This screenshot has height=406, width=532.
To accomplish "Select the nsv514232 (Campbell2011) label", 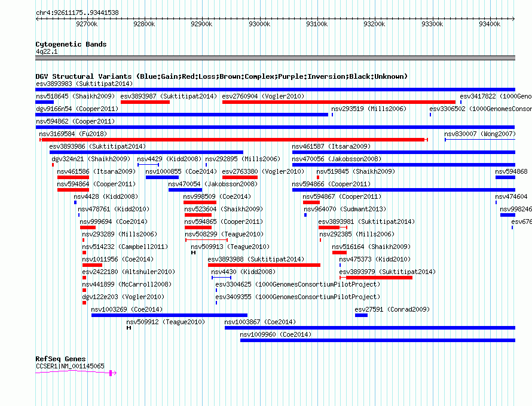I will point(125,247).
